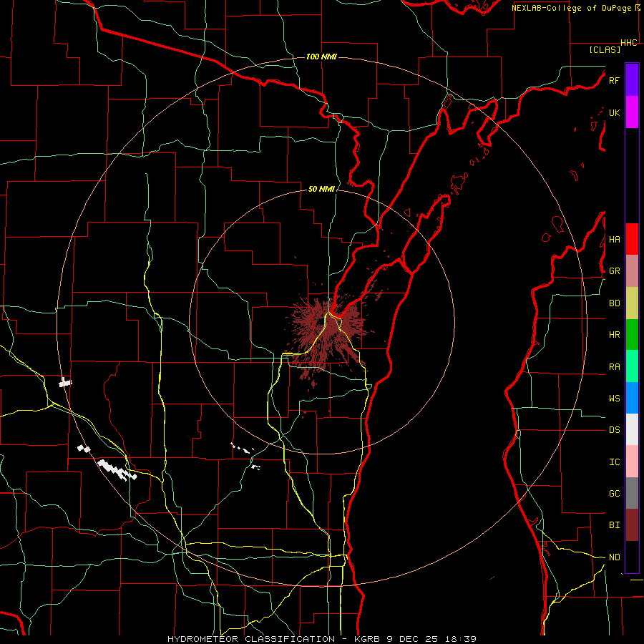Click the HYDROMETEOR CLASSIFICATION title text
Image resolution: width=644 pixels, height=644 pixels.
[x=251, y=639]
